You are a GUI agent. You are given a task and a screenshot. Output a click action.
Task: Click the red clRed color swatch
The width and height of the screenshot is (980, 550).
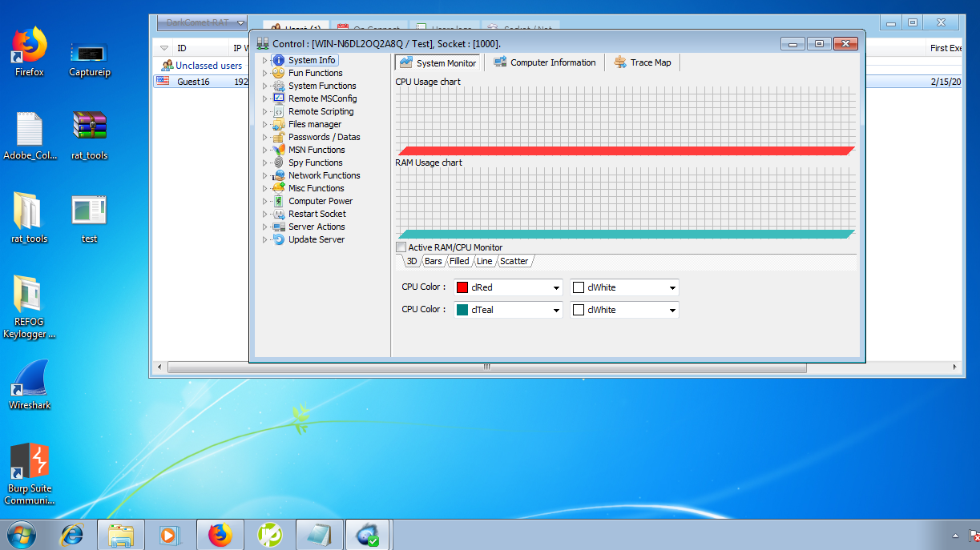(462, 287)
